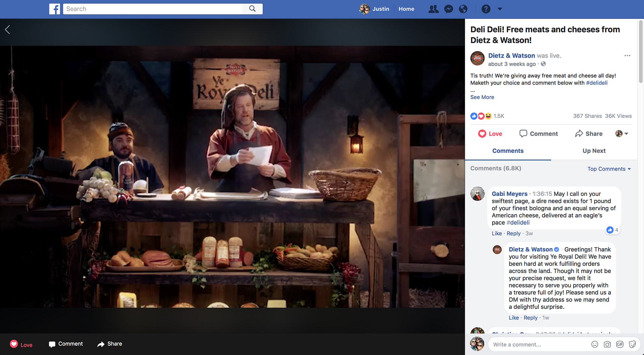
Task: View the 1.5K reactions list
Action: (499, 116)
